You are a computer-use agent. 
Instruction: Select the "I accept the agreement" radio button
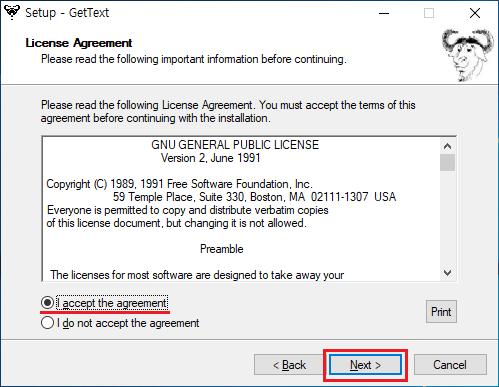[47, 303]
